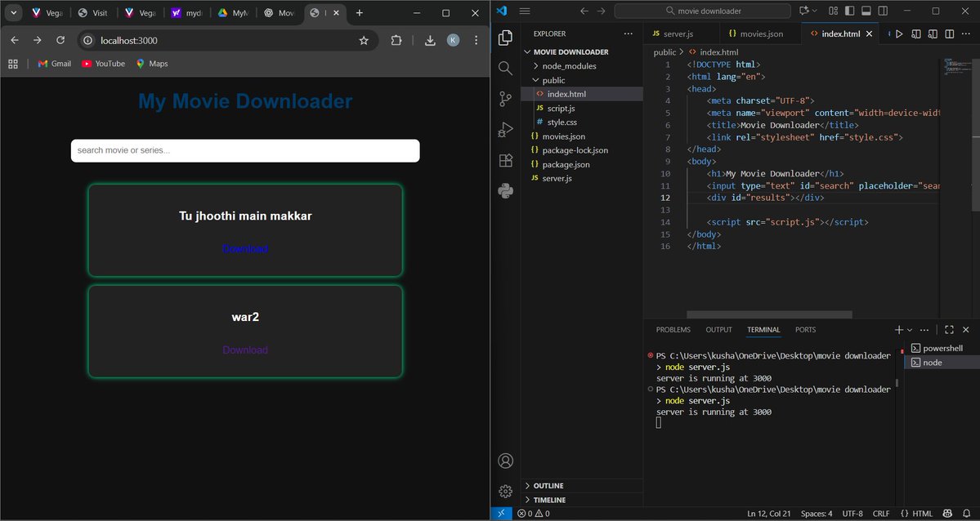The width and height of the screenshot is (980, 521).
Task: Switch to the PROBLEMS panel tab
Action: (x=673, y=330)
